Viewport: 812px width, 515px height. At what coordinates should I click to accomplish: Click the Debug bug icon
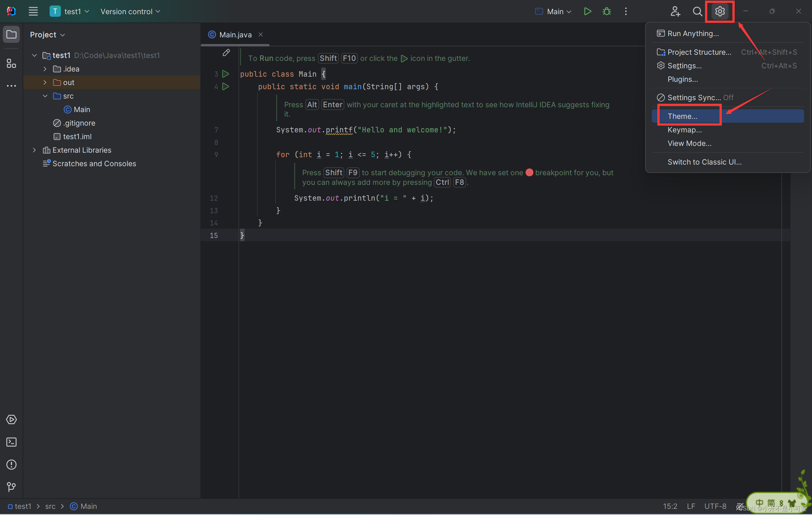[x=606, y=12]
